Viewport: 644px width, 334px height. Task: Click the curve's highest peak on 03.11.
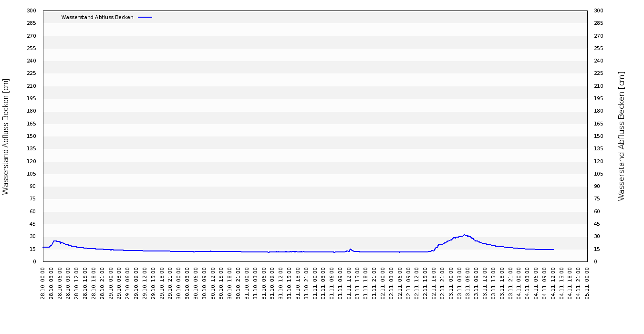[465, 235]
